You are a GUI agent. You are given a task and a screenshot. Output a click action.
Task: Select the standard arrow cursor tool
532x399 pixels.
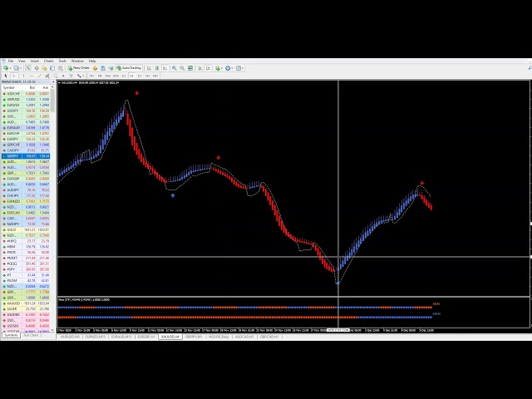[5, 76]
